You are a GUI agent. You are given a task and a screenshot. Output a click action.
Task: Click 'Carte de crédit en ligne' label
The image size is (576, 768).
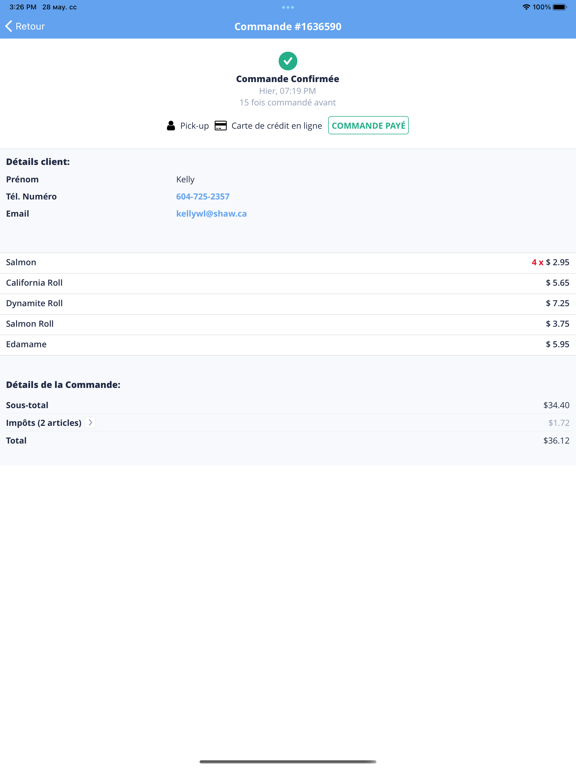click(x=277, y=126)
